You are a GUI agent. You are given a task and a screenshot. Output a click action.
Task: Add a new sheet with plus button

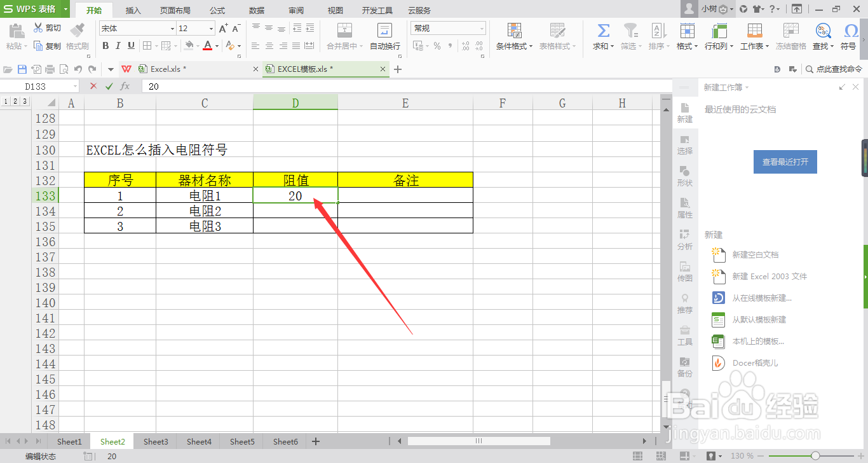(316, 441)
